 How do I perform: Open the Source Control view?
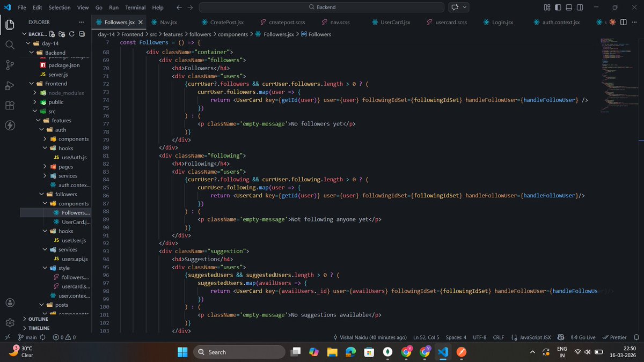(x=10, y=65)
